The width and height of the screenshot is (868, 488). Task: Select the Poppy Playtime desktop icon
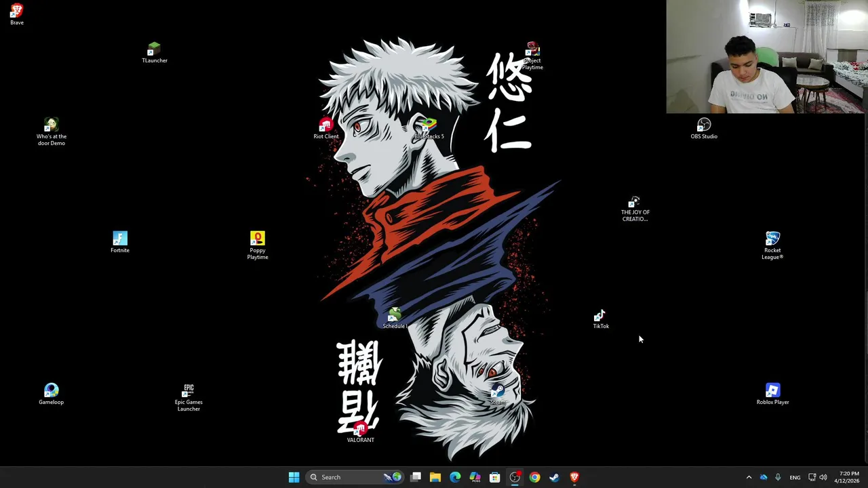(258, 245)
